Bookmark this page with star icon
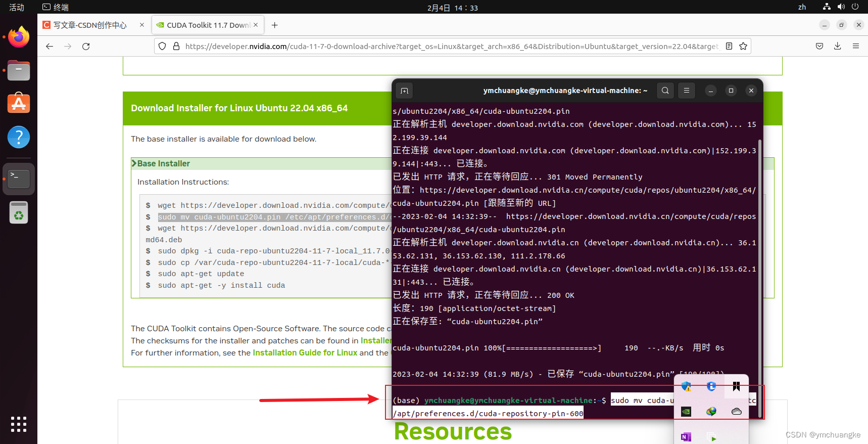Screen dimensions: 868x444 [743, 46]
